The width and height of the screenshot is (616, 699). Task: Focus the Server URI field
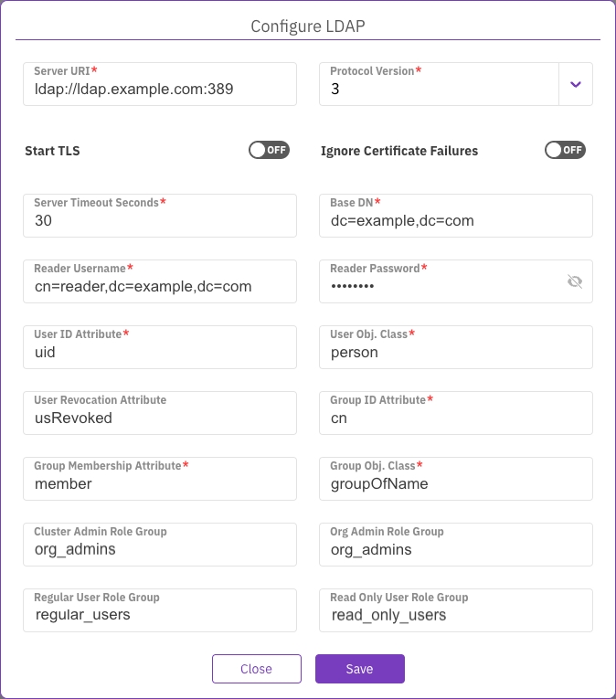coord(160,90)
